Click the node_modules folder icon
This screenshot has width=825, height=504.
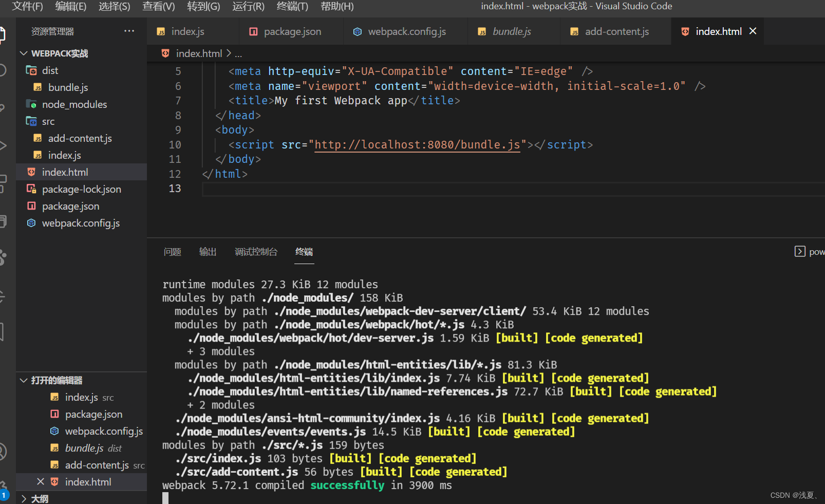pyautogui.click(x=31, y=104)
